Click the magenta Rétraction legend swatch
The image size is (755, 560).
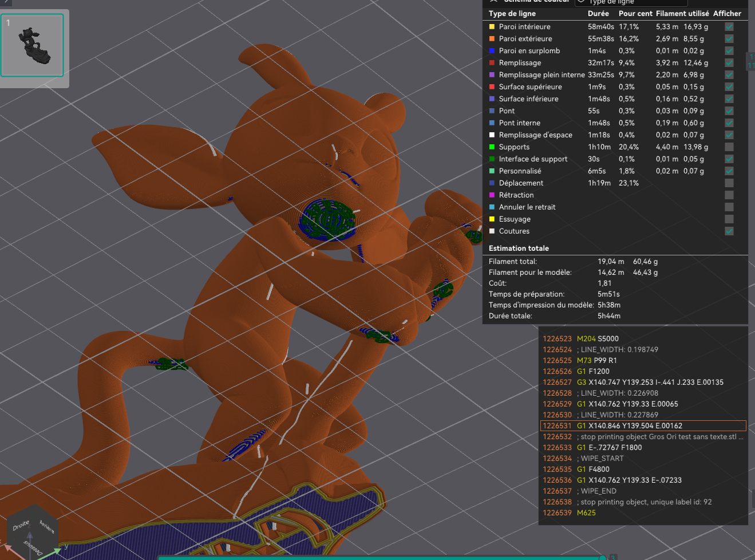(492, 195)
